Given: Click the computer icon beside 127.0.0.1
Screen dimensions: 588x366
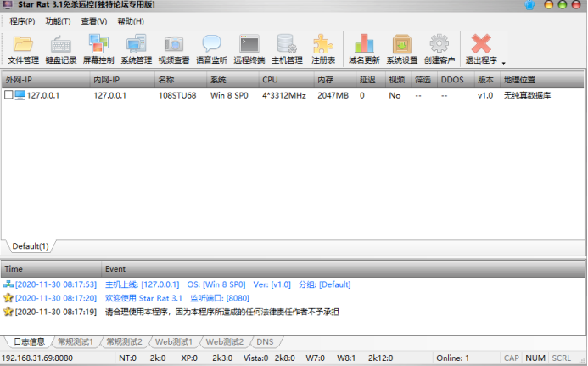Looking at the screenshot, I should (x=20, y=95).
